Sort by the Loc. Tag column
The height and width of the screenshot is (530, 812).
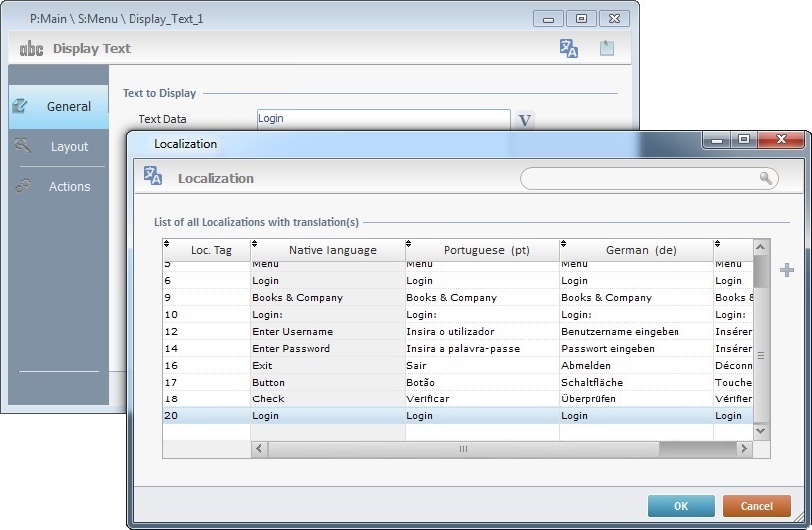tap(209, 250)
